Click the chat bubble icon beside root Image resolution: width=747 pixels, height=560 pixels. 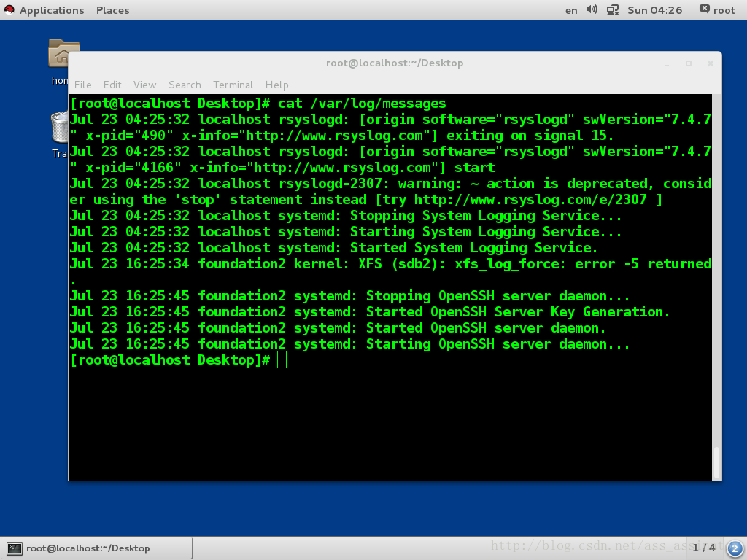[x=704, y=9]
